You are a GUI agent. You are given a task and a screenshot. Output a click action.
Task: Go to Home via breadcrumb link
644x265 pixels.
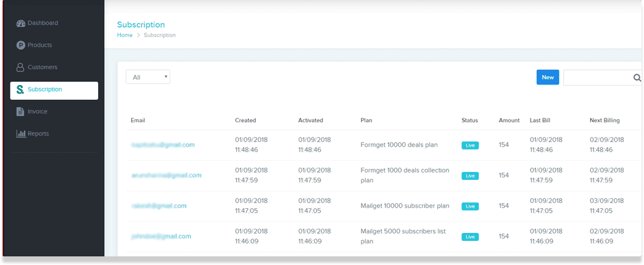click(x=125, y=36)
